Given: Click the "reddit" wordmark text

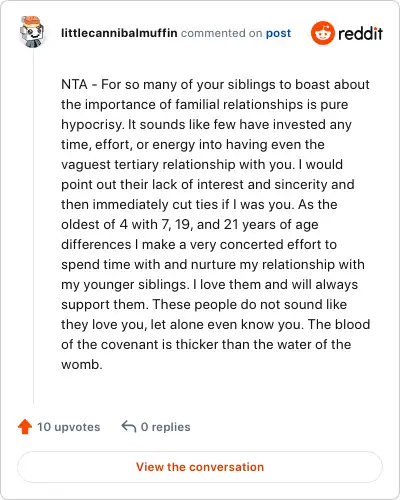Looking at the screenshot, I should click(x=360, y=33).
